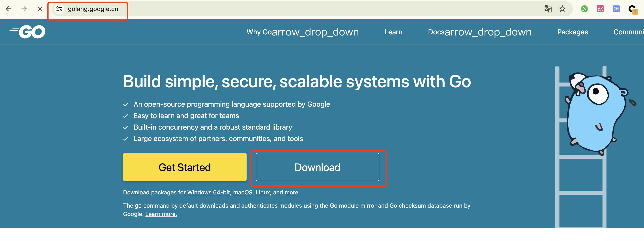Click the Download button
The height and width of the screenshot is (242, 644).
click(x=317, y=167)
